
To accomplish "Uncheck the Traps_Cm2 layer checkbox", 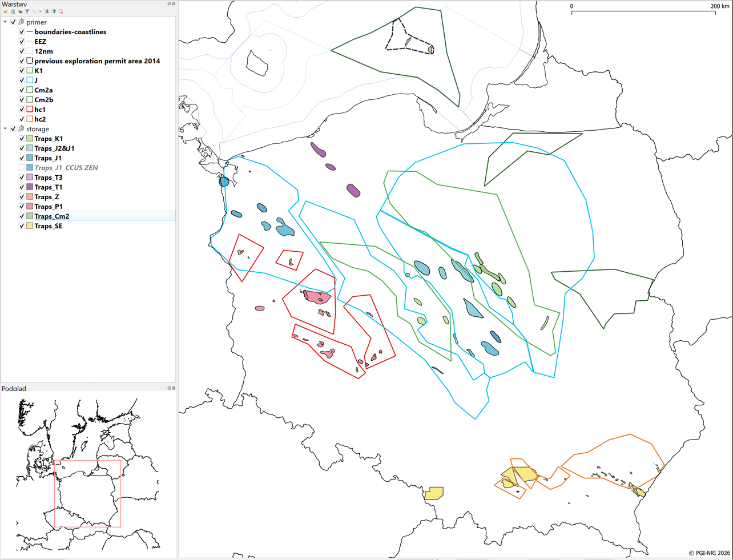I will [22, 216].
